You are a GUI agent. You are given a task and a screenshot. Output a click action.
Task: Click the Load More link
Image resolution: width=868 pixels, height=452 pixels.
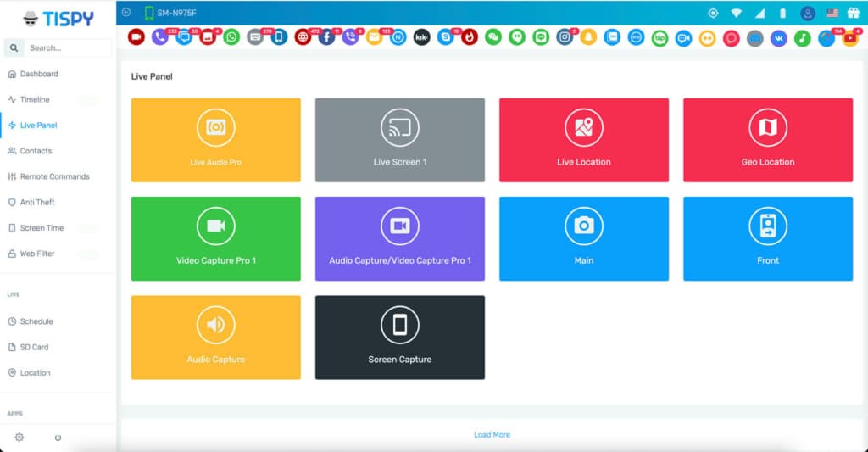[x=492, y=435]
